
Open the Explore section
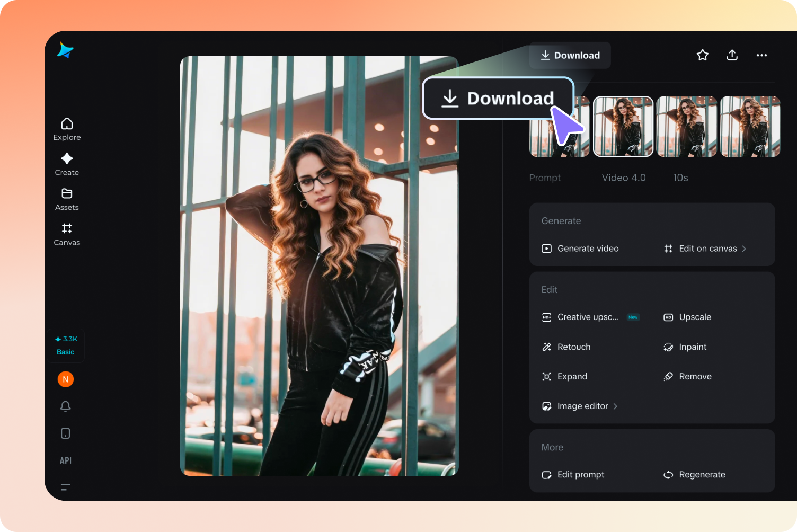pos(67,128)
